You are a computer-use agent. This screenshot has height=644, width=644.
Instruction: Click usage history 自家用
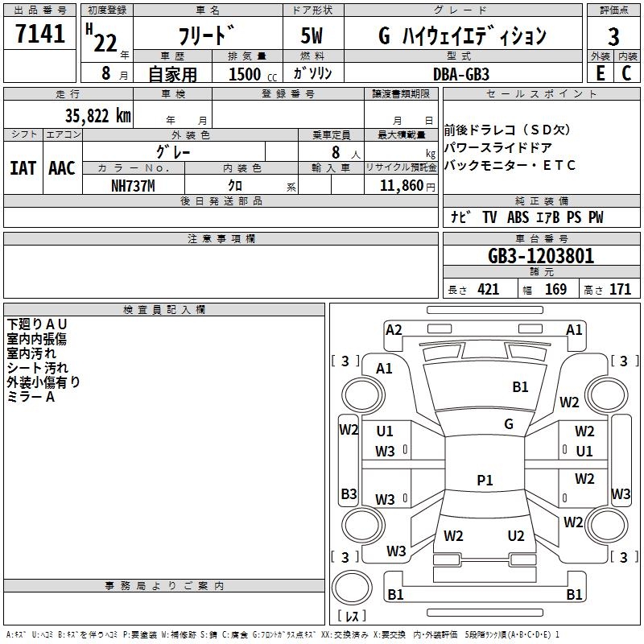[x=172, y=74]
